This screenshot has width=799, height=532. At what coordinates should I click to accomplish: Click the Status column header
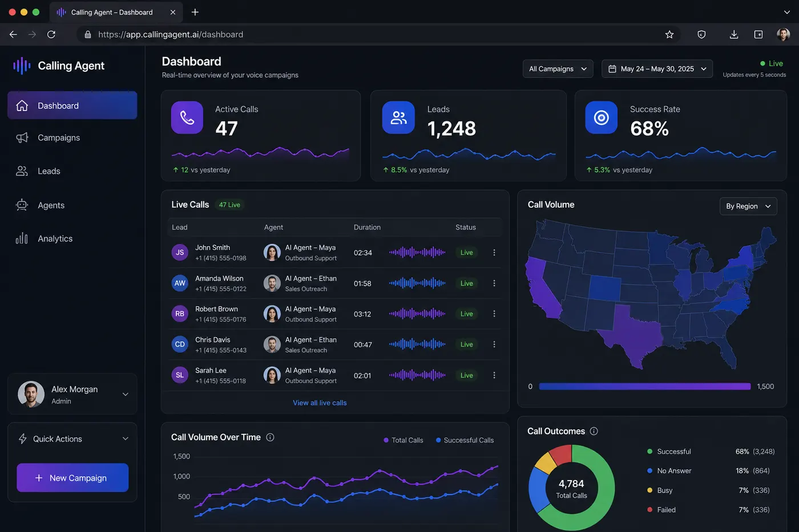point(466,227)
